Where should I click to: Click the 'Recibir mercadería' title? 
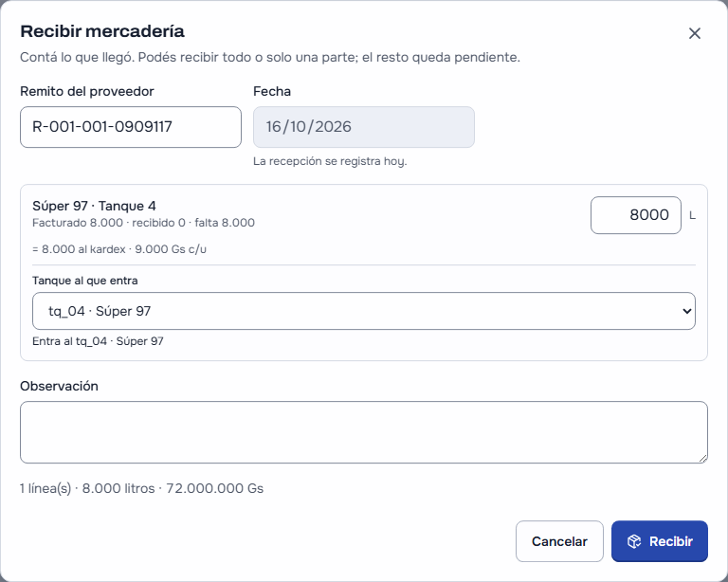(102, 31)
